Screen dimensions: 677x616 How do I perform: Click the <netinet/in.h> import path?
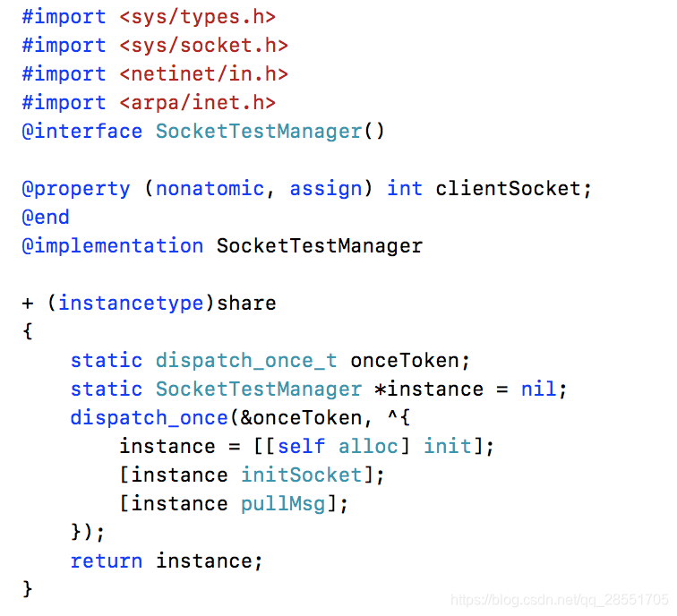203,74
